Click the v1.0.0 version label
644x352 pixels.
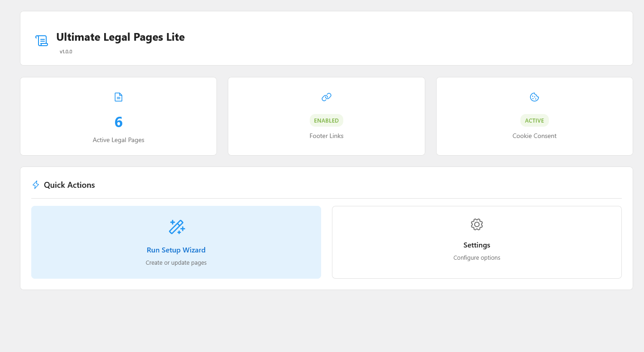(66, 51)
